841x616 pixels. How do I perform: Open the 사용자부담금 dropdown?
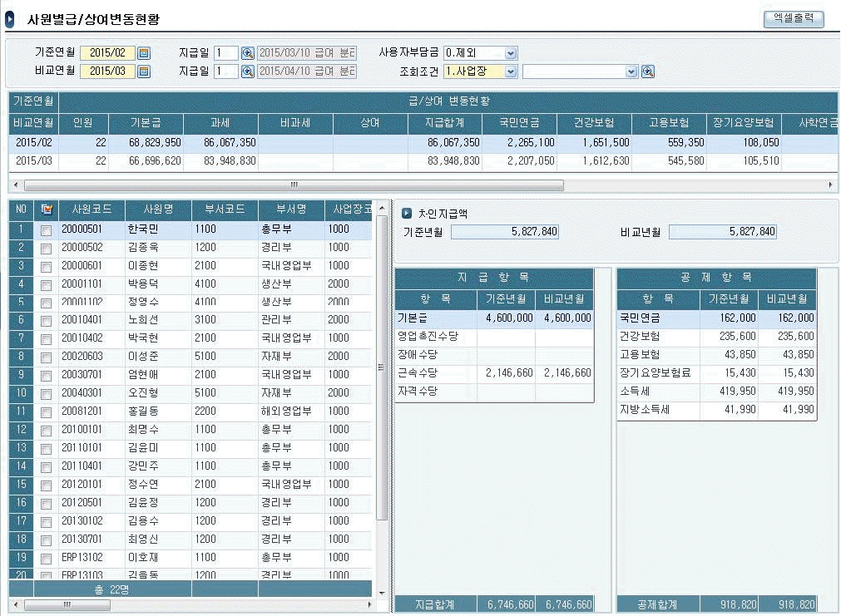point(510,53)
